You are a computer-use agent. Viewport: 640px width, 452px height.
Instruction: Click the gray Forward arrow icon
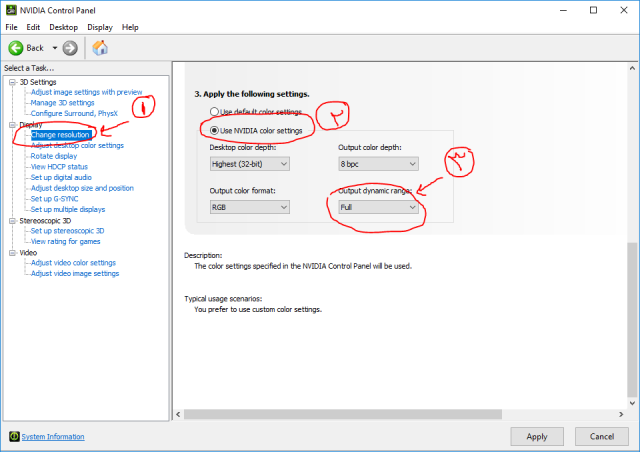[70, 48]
